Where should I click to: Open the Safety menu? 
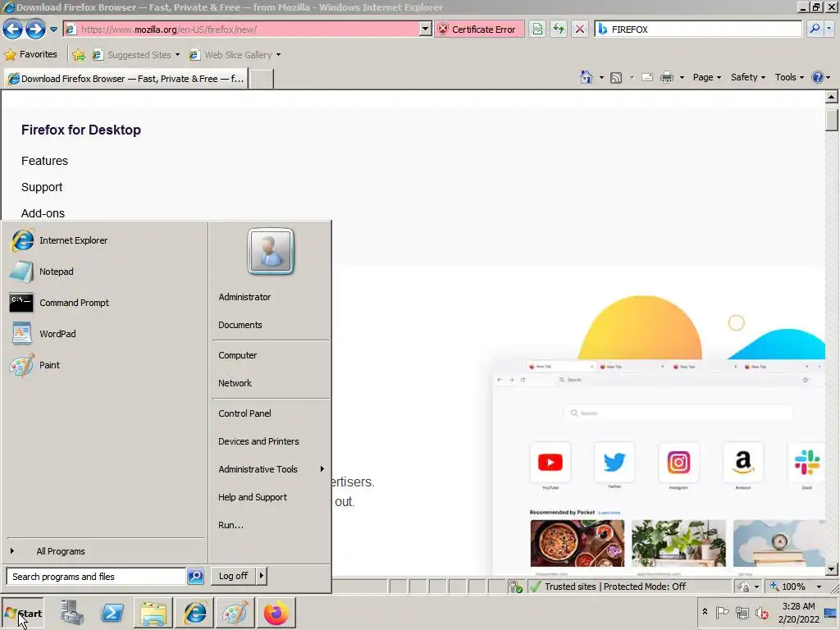[x=748, y=77]
